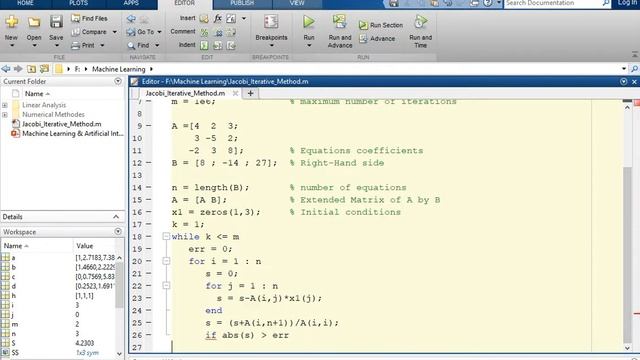Viewport: 640px width, 360px height.
Task: Save the script with the Save icon
Action: coord(56,22)
